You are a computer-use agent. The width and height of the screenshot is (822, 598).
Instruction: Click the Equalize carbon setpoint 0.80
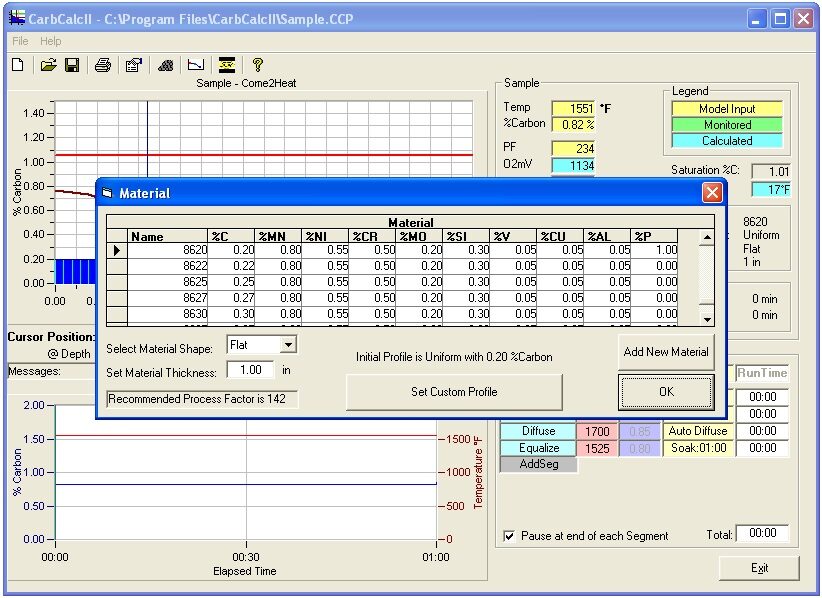640,449
